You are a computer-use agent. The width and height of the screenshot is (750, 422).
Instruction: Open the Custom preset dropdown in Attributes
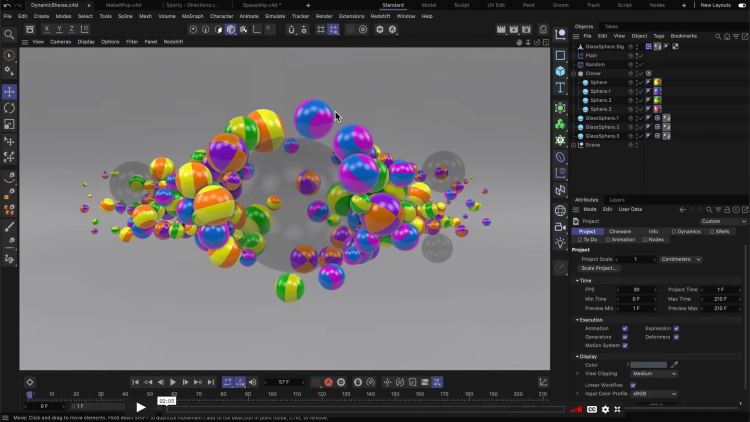click(723, 222)
